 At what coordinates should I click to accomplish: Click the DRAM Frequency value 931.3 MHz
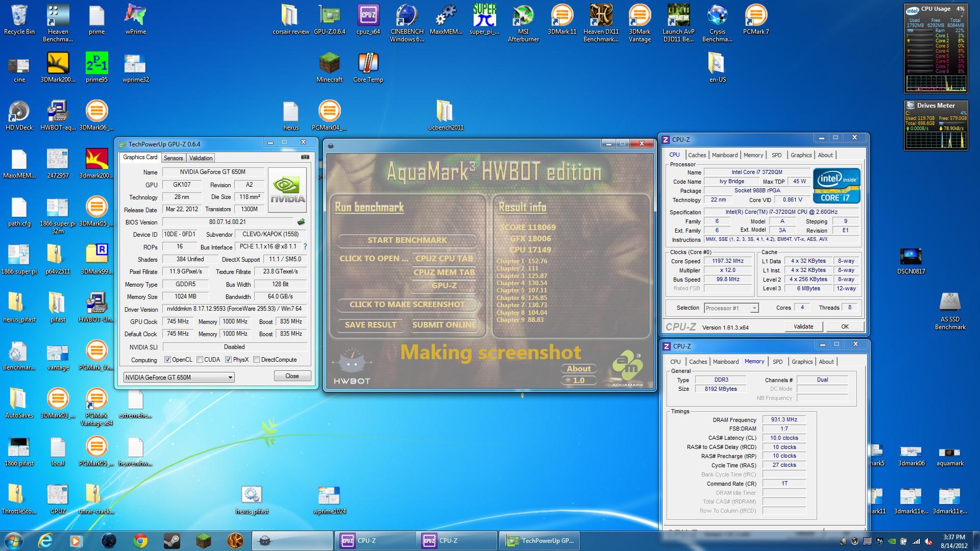tap(784, 419)
